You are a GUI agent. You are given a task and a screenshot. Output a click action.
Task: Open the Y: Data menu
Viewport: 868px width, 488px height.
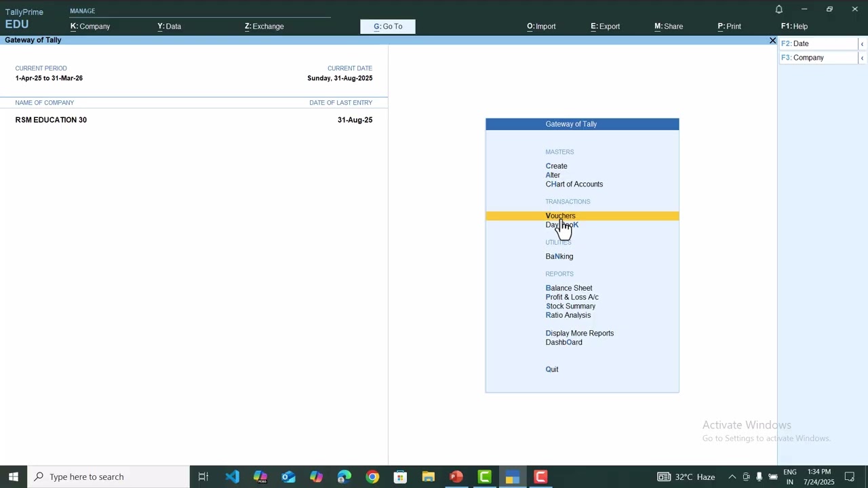(x=170, y=26)
